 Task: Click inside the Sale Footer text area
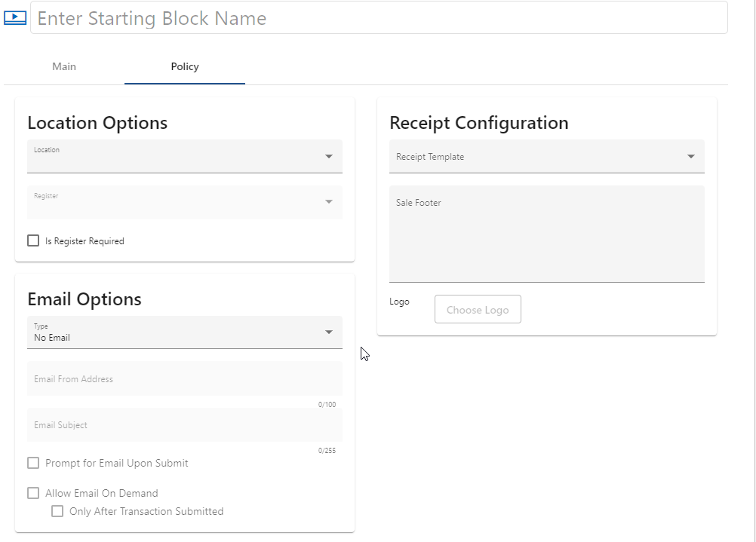point(546,234)
